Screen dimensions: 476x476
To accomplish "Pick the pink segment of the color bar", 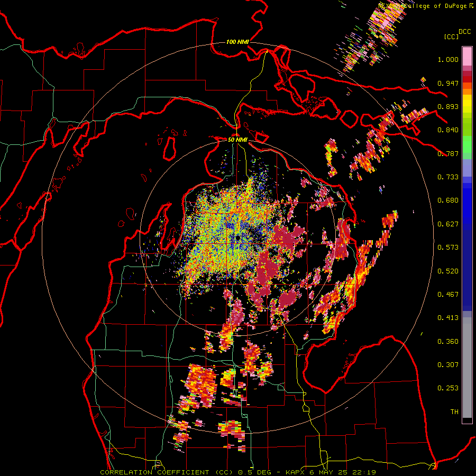I will tap(467, 56).
